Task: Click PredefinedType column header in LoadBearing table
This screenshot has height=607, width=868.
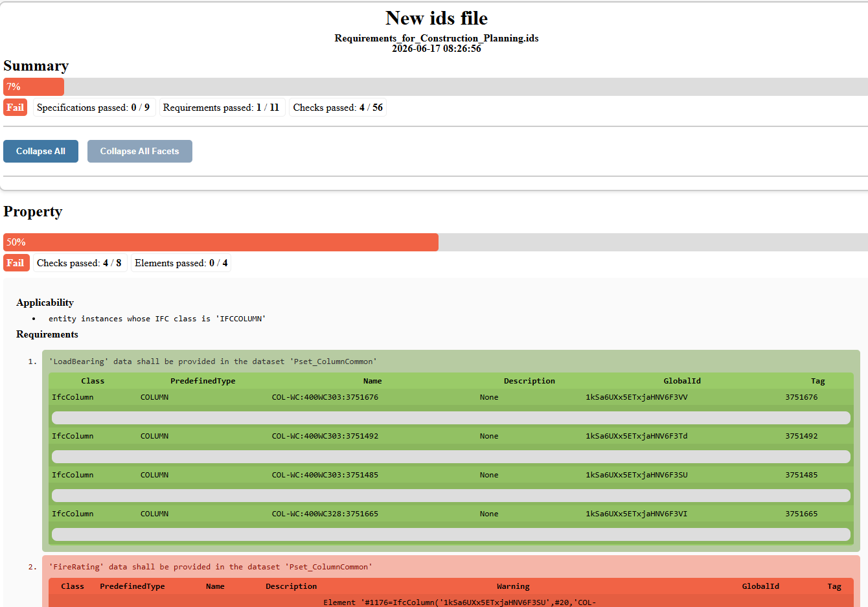Action: pyautogui.click(x=203, y=381)
